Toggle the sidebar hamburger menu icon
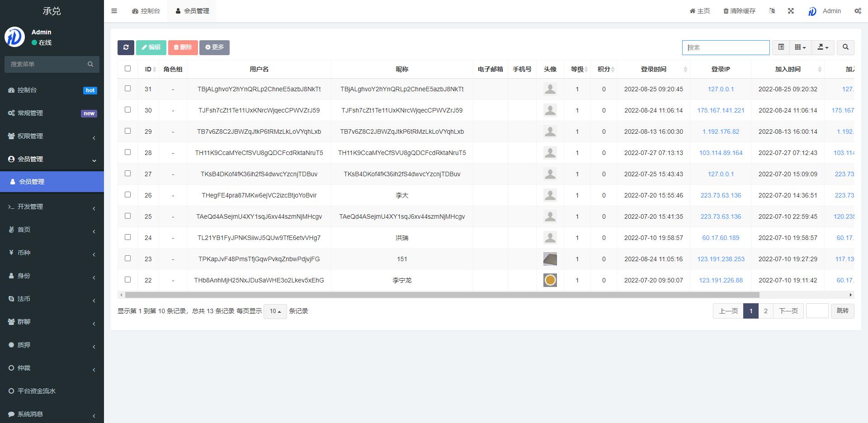The height and width of the screenshot is (423, 868). (114, 11)
